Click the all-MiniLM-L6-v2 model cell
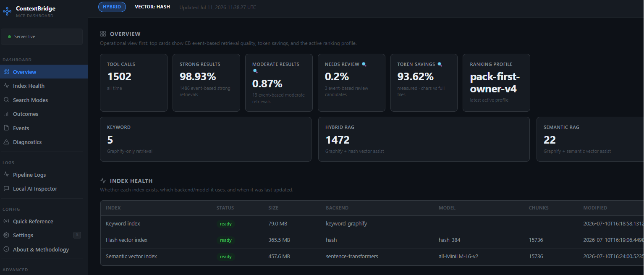This screenshot has height=275, width=644. [458, 256]
